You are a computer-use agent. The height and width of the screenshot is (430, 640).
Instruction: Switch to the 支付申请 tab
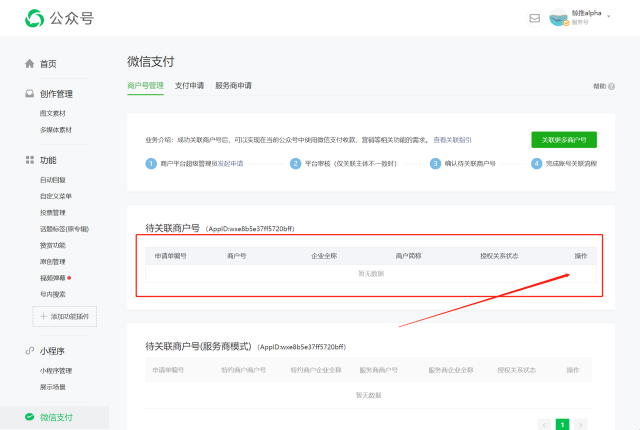click(189, 86)
